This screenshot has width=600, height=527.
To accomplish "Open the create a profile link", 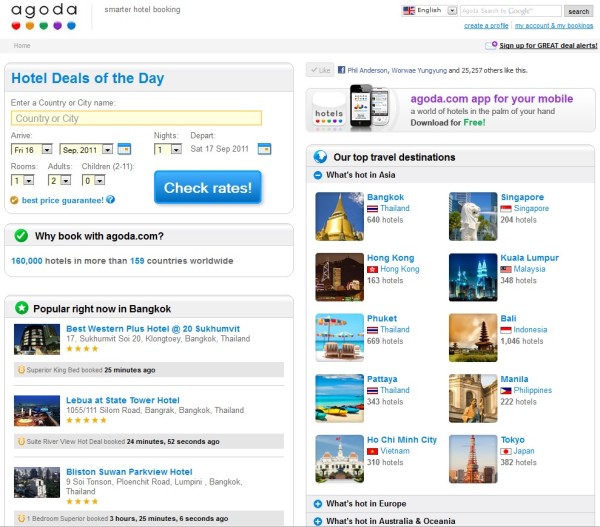I will tap(486, 25).
